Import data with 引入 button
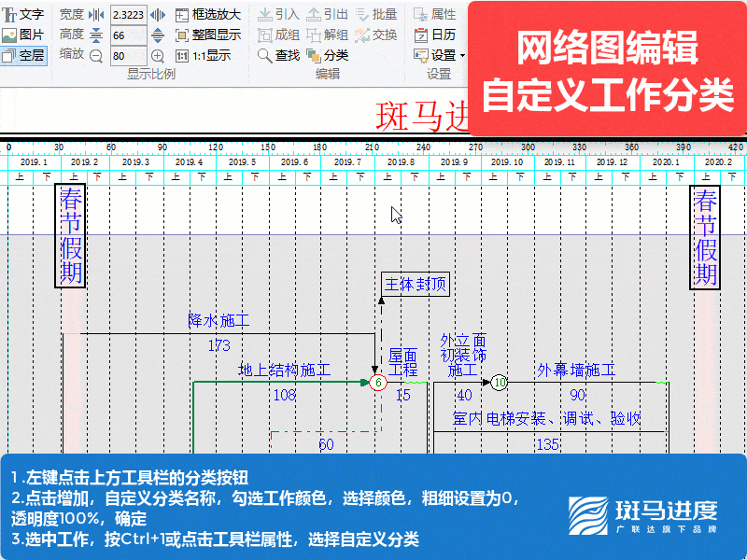 (x=278, y=15)
